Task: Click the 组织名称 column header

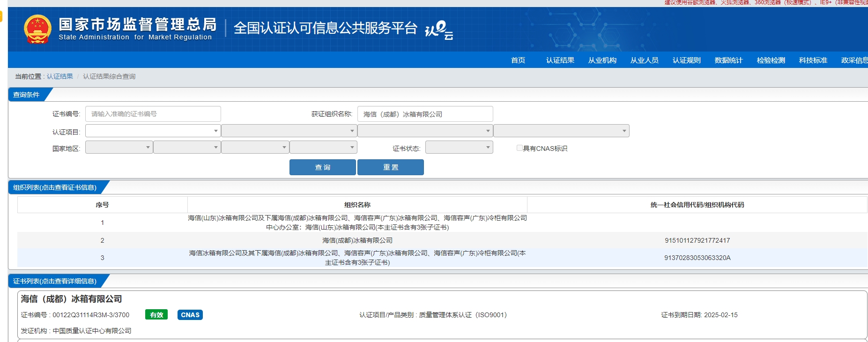Action: pyautogui.click(x=357, y=205)
